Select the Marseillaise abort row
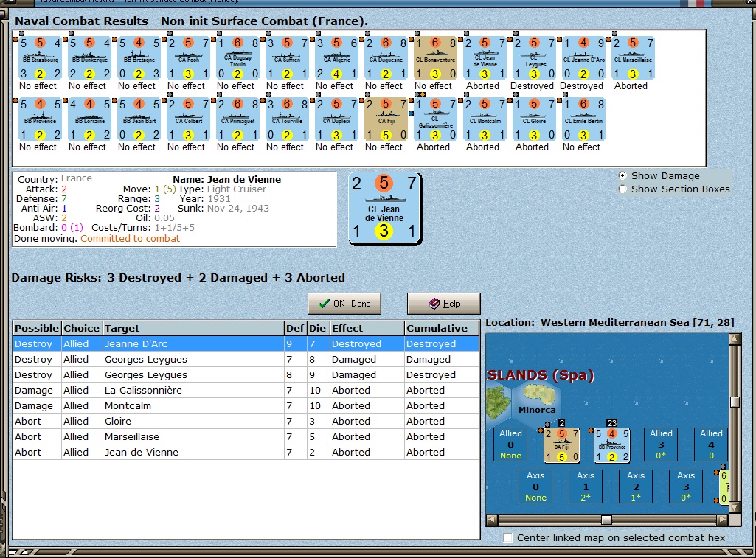This screenshot has width=756, height=558. coord(246,436)
